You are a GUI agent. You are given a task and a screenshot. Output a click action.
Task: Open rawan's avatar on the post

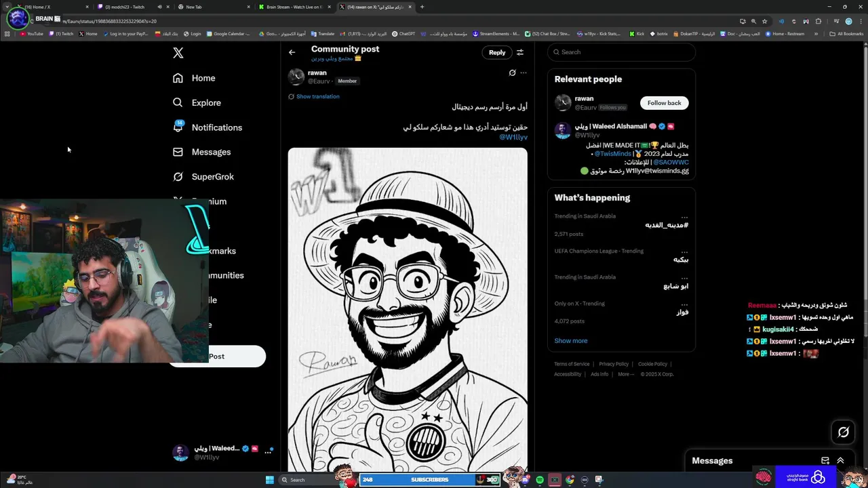click(296, 77)
